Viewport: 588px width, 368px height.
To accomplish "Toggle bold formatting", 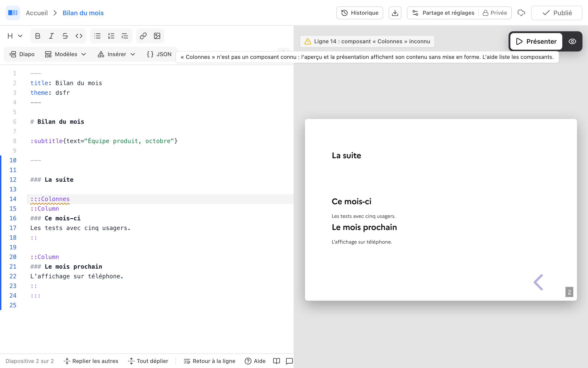I will coord(37,36).
